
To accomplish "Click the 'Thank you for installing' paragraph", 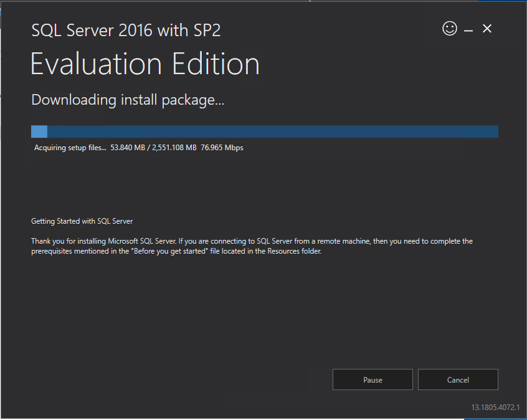I will tap(252, 246).
